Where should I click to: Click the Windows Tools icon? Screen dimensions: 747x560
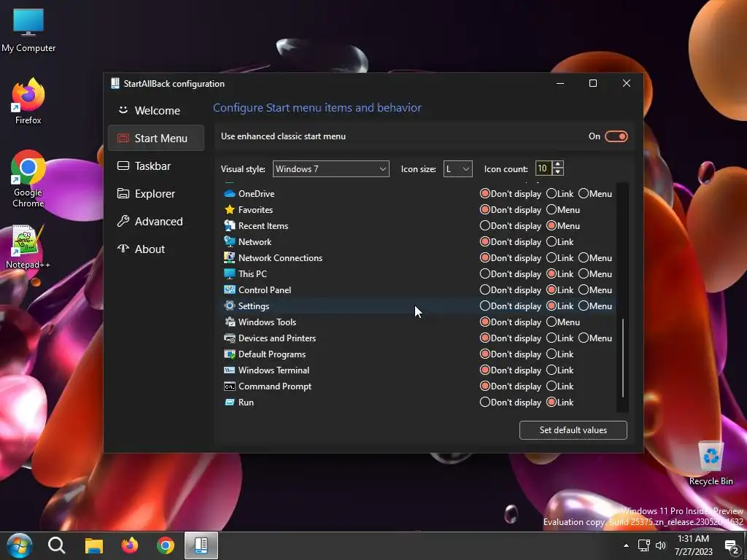click(230, 322)
